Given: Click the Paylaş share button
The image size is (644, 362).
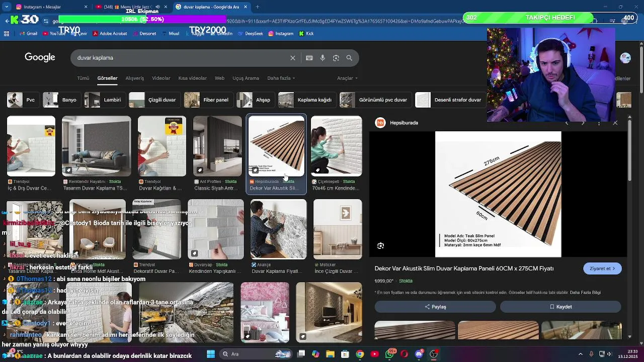Looking at the screenshot, I should [x=435, y=307].
